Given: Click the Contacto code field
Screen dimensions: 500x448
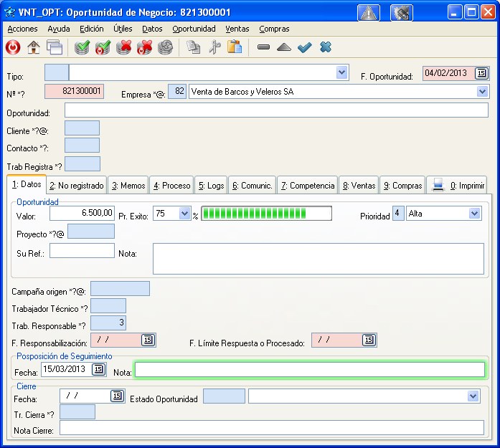Looking at the screenshot, I should [x=82, y=146].
